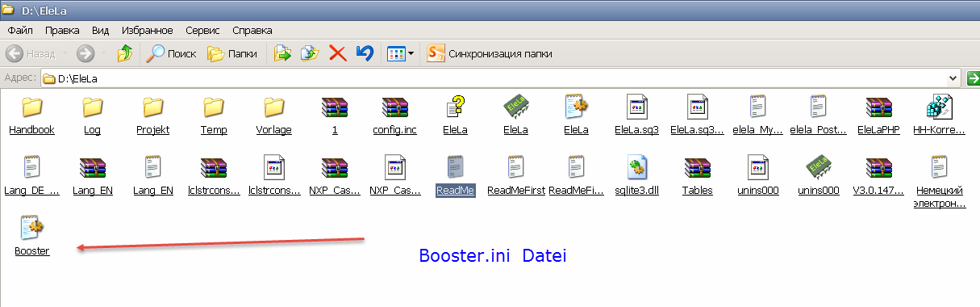Select the unins000 file with window icon
Image resolution: width=980 pixels, height=307 pixels.
point(758,176)
